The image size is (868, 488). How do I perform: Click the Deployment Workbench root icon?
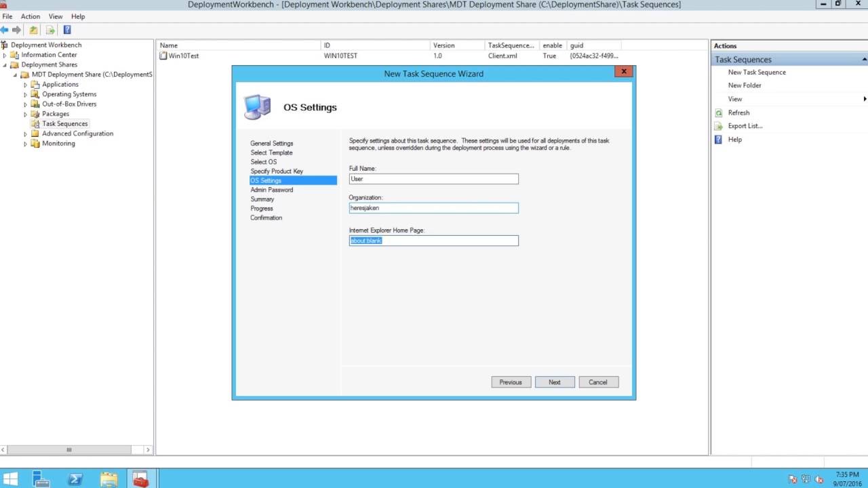[4, 45]
